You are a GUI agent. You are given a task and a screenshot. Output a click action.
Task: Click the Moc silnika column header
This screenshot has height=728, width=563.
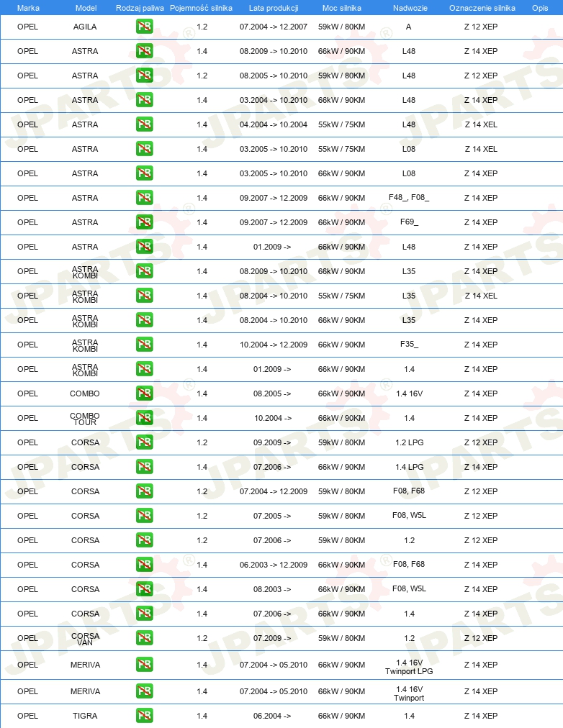pyautogui.click(x=342, y=8)
